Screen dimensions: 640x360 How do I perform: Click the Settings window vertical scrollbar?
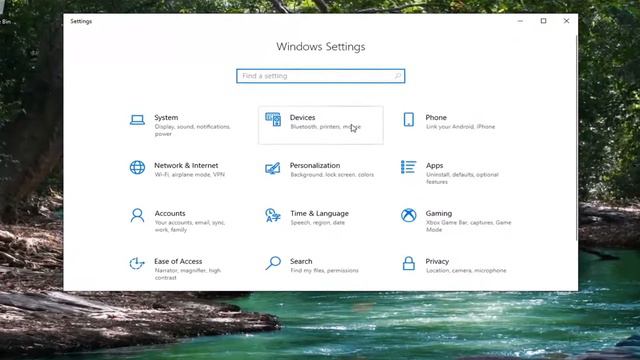(576, 138)
